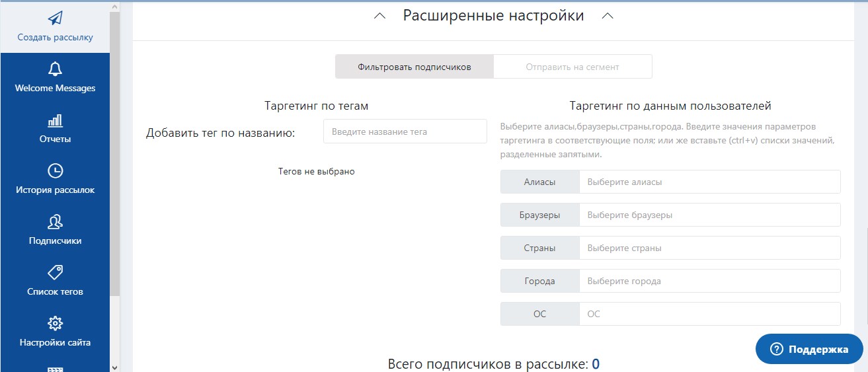868x372 pixels.
Task: Click the subscriber count 0
Action: [x=596, y=364]
